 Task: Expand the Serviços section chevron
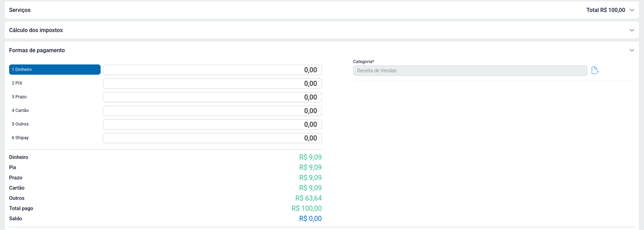pos(632,10)
